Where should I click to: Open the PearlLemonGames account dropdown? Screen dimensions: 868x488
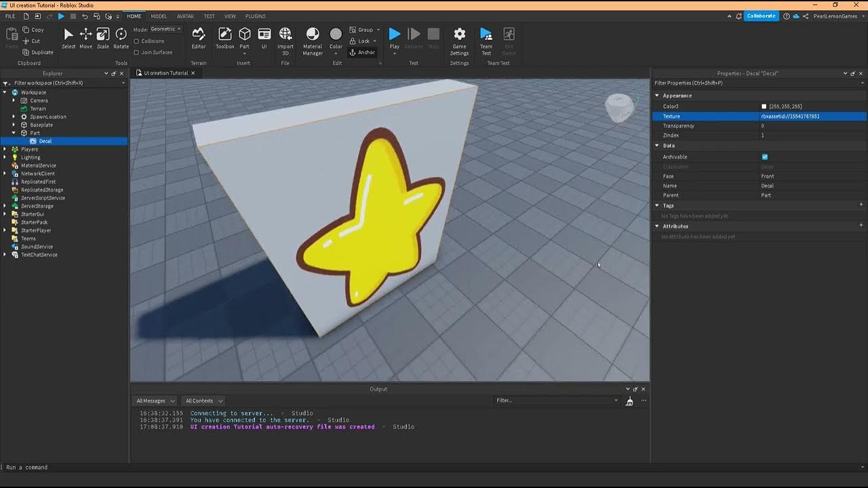(x=838, y=16)
